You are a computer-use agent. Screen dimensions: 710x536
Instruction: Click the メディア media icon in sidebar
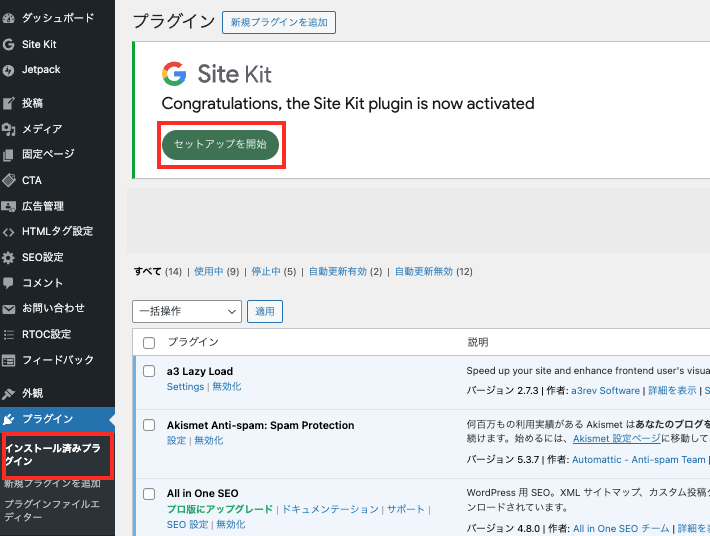point(8,129)
